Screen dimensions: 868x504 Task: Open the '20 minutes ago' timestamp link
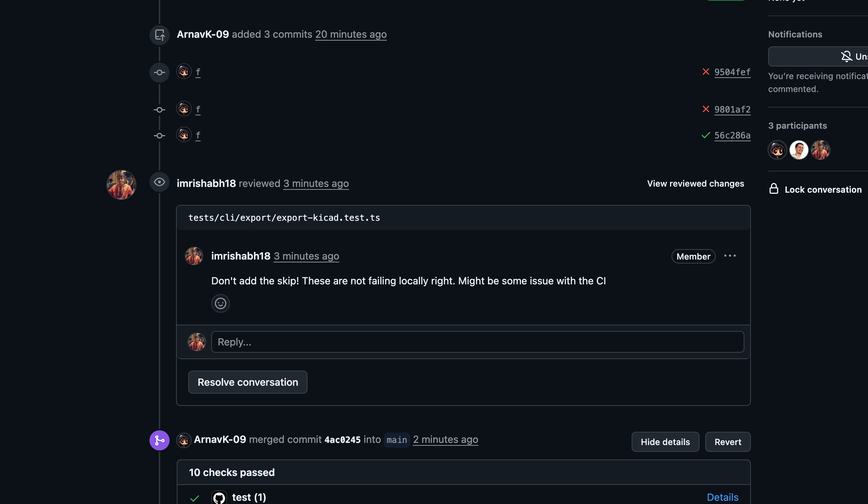point(351,34)
